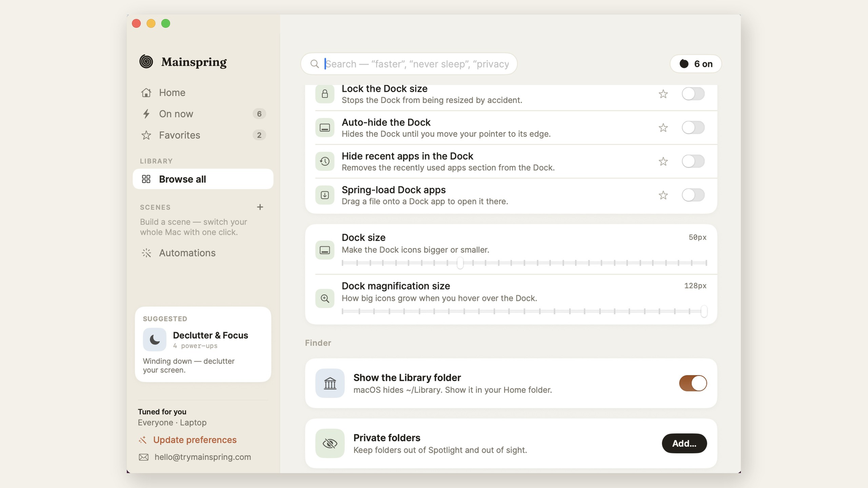Click the Home house icon in sidebar
The image size is (868, 488).
pyautogui.click(x=146, y=93)
